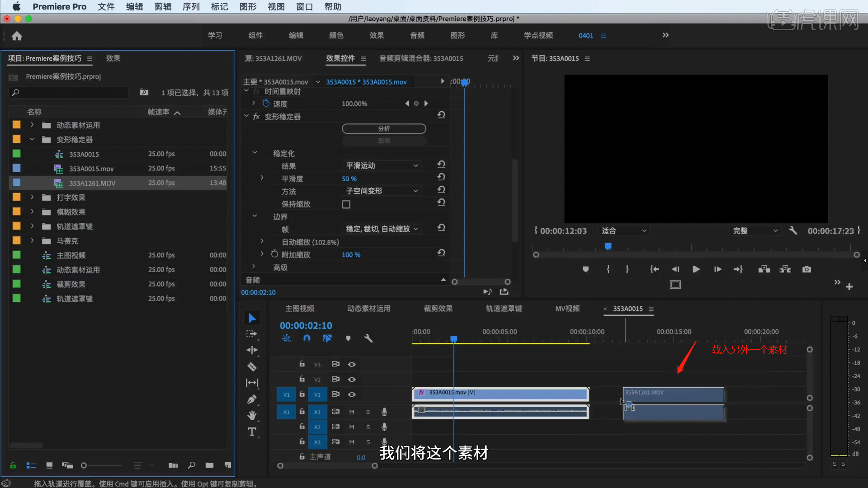Screen dimensions: 868x488
Task: Select the Pen tool in the timeline toolbar
Action: pos(252,399)
